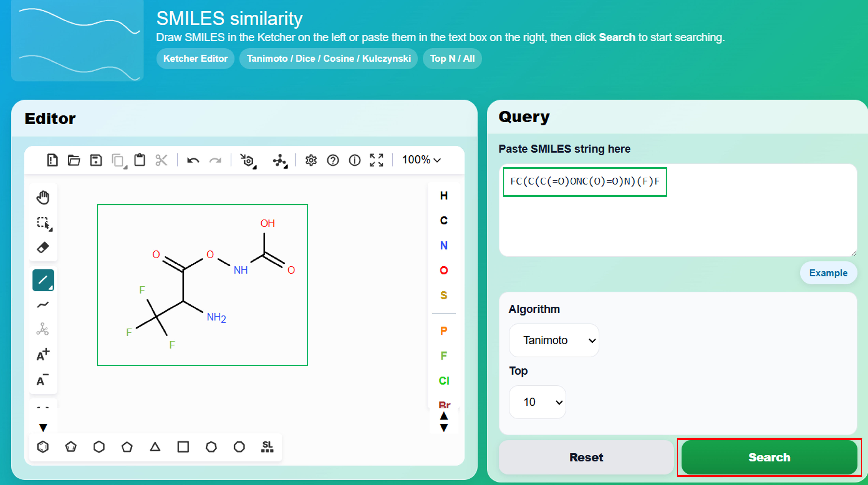The image size is (868, 485).
Task: Open the Help question mark icon
Action: pyautogui.click(x=333, y=160)
